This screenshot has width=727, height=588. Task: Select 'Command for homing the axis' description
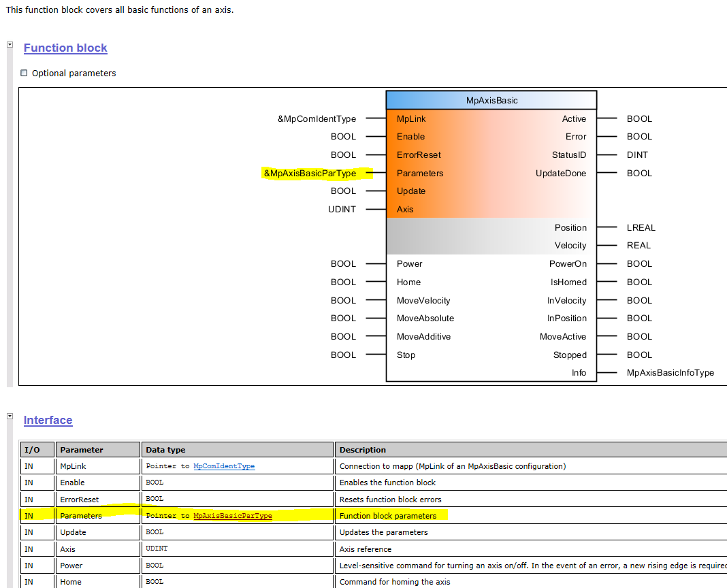click(395, 582)
